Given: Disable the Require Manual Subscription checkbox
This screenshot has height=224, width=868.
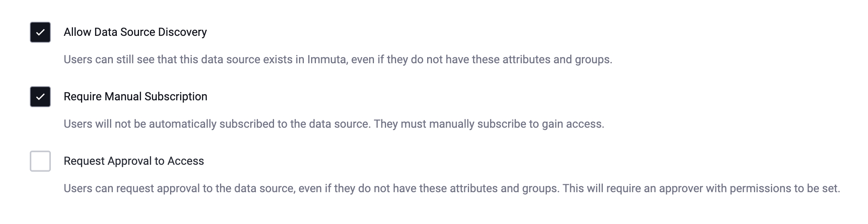Looking at the screenshot, I should point(40,97).
